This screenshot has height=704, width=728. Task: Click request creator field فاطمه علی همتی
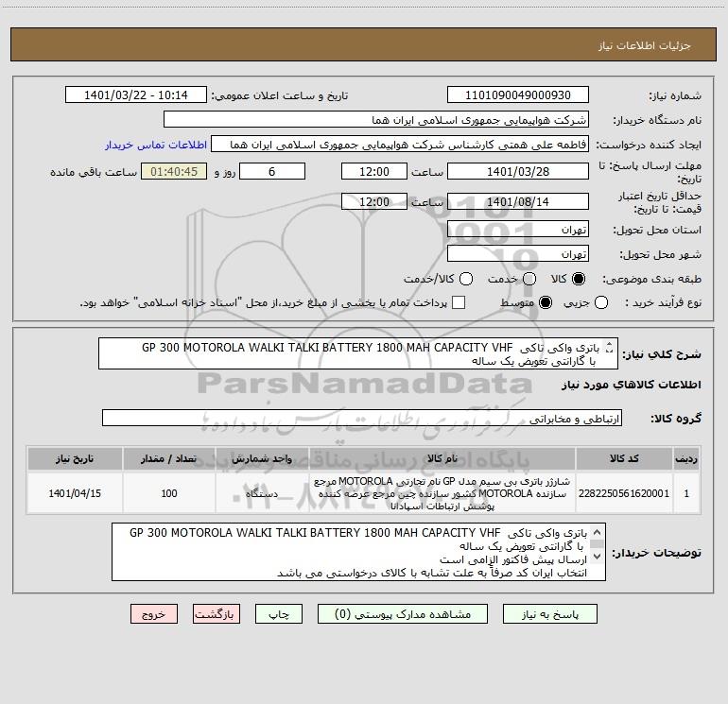400,144
